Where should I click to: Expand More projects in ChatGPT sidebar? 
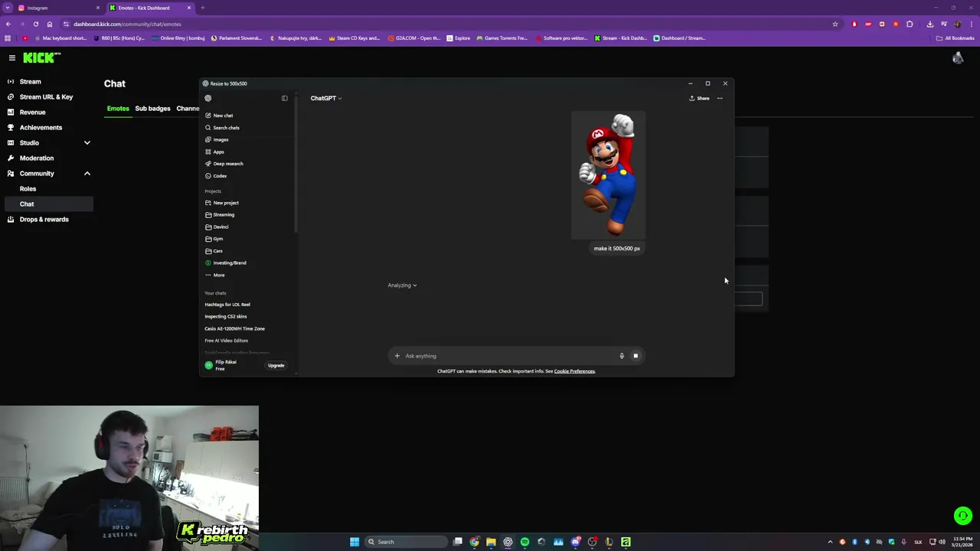point(215,275)
